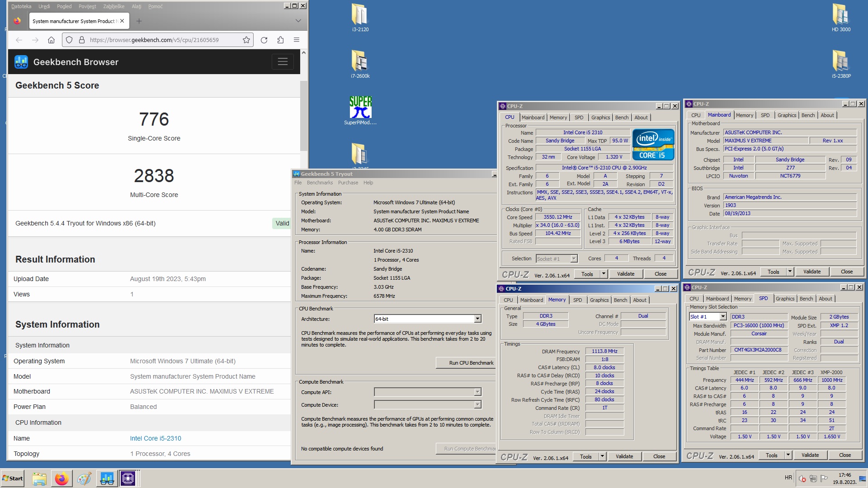Open Tools dropdown arrow in Mainboard window
The width and height of the screenshot is (868, 488).
click(790, 272)
